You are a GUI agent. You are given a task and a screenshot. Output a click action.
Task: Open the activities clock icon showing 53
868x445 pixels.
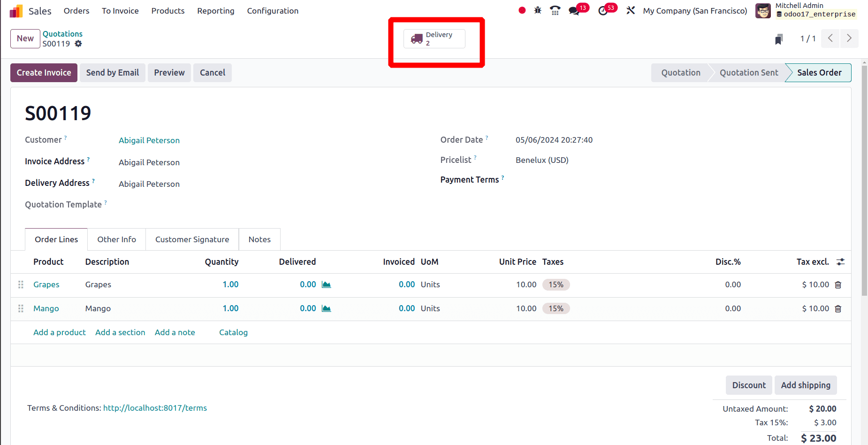[x=603, y=10]
